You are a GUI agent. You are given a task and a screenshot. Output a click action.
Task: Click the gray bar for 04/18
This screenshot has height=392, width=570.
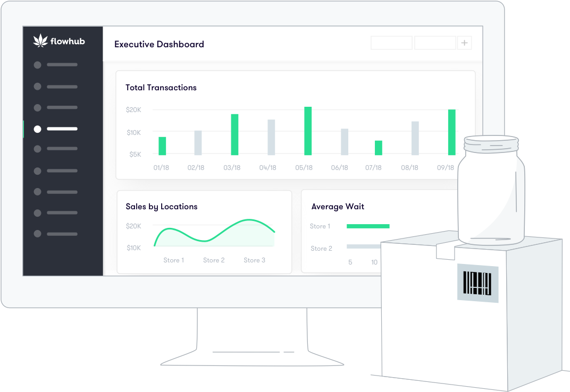pos(271,138)
